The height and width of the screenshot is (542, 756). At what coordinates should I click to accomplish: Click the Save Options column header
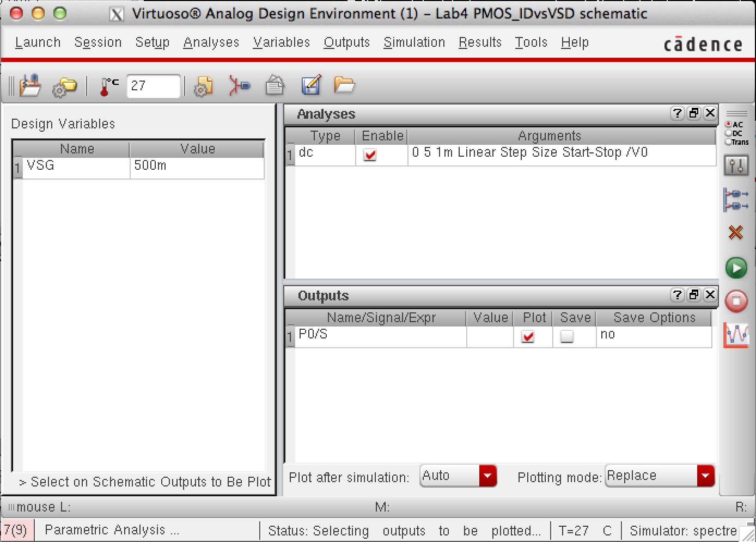click(x=654, y=318)
